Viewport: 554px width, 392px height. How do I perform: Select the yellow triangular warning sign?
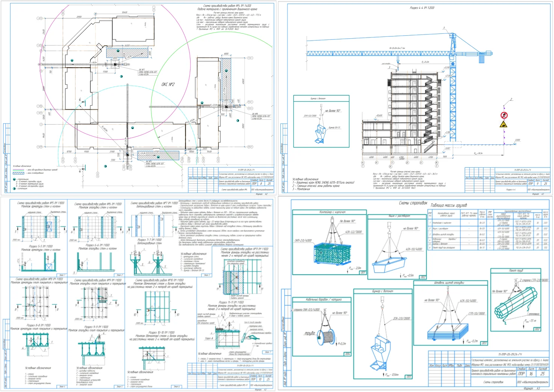point(504,124)
